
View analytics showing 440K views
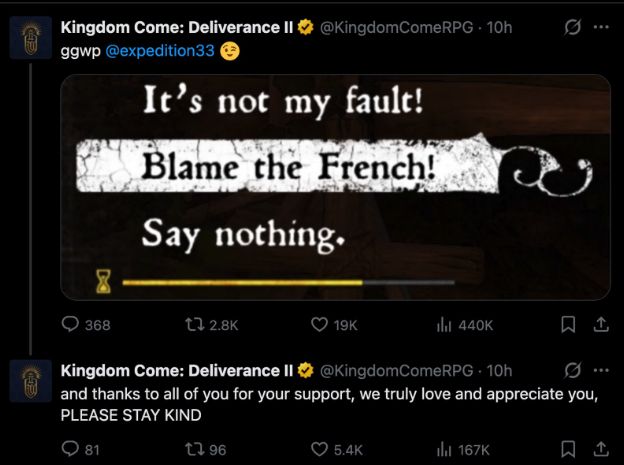[x=465, y=325]
